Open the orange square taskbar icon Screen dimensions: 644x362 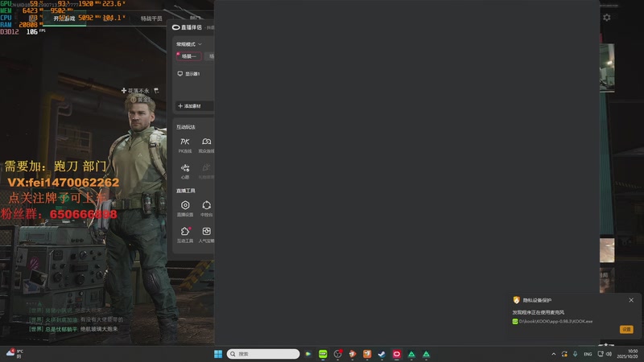click(x=367, y=354)
